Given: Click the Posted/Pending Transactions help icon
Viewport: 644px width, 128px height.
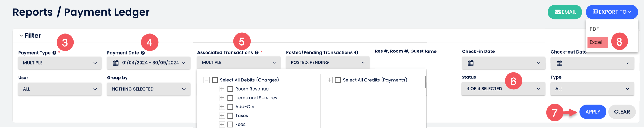Looking at the screenshot, I should (x=356, y=52).
